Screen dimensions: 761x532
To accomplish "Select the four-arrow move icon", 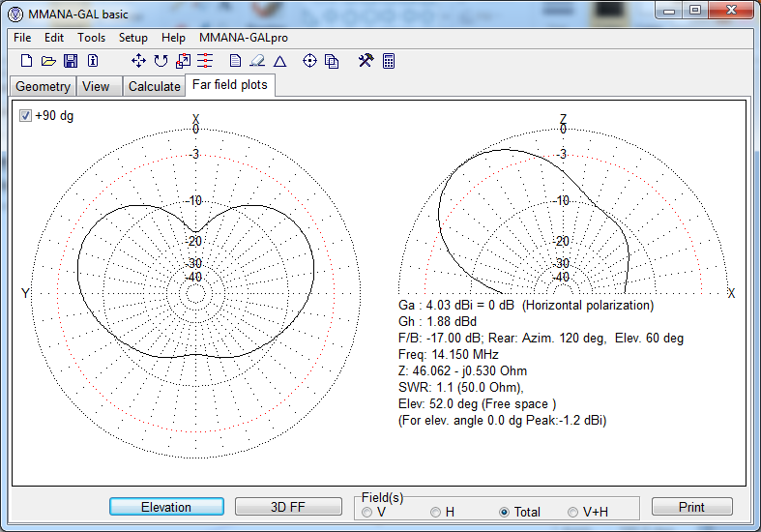I will coord(139,61).
